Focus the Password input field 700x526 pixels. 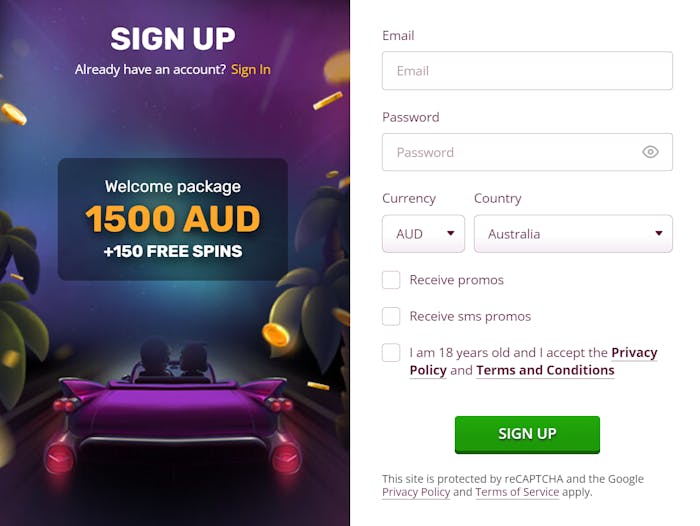(510, 152)
